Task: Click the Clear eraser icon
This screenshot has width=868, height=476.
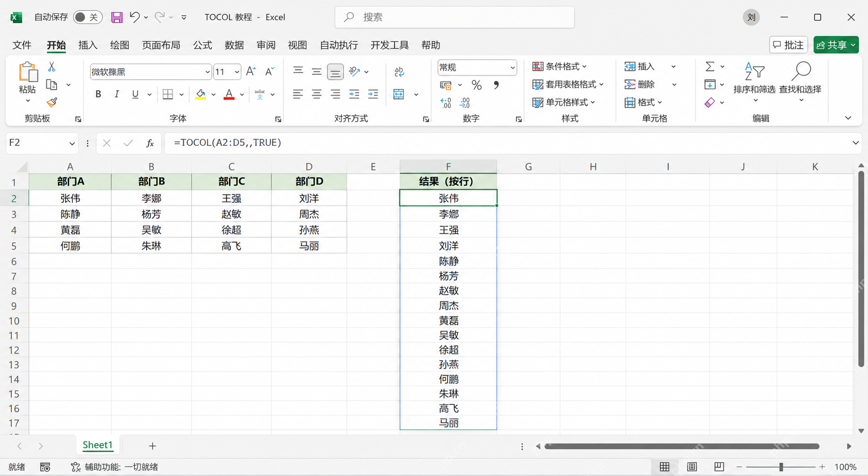Action: pos(710,102)
